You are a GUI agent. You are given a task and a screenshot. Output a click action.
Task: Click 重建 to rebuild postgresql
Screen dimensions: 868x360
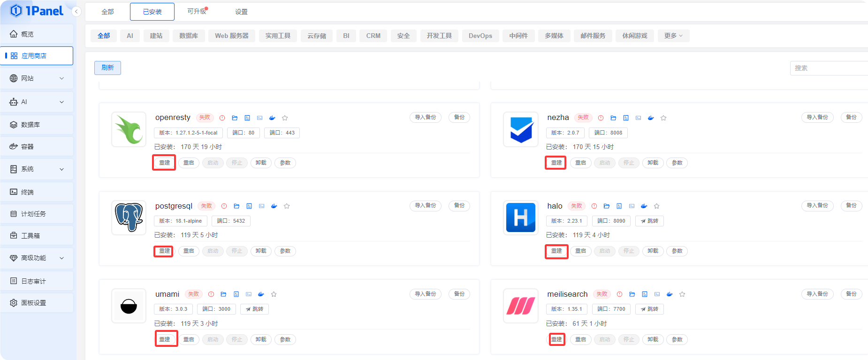coord(164,251)
